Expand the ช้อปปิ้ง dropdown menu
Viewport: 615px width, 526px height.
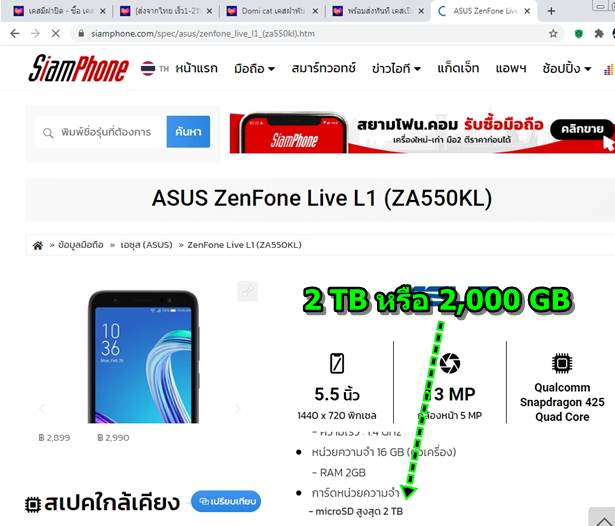pos(567,69)
